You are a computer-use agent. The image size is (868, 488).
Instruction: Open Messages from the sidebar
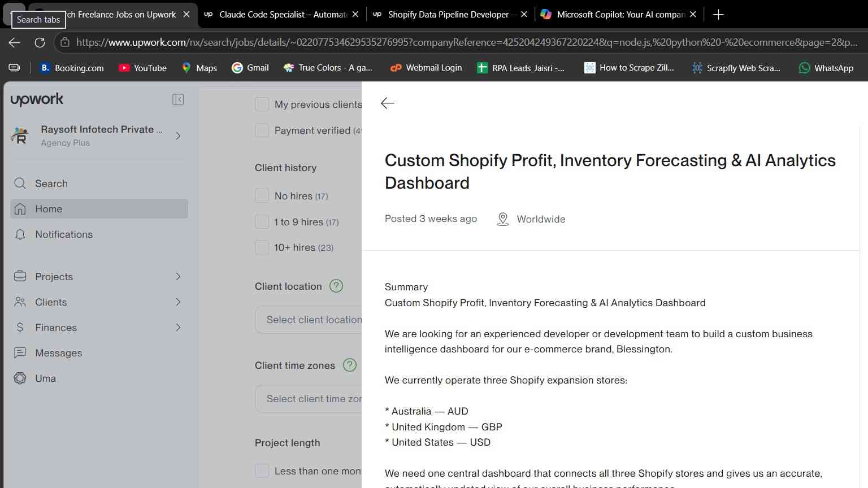pyautogui.click(x=99, y=353)
